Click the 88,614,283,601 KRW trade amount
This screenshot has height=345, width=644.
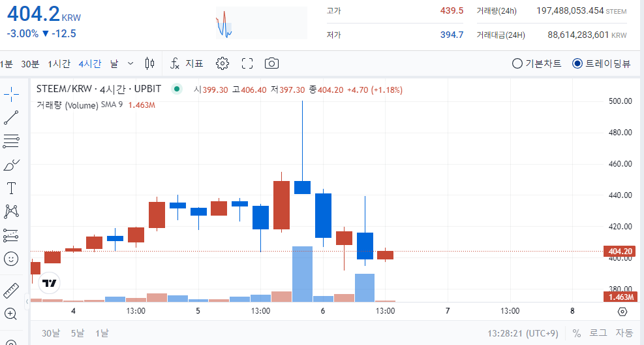click(x=587, y=35)
